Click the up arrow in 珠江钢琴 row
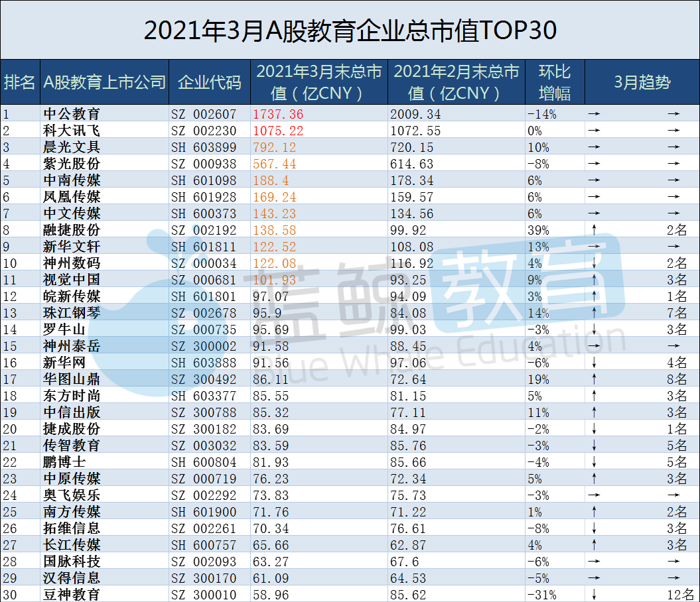700x602 pixels. click(x=595, y=312)
